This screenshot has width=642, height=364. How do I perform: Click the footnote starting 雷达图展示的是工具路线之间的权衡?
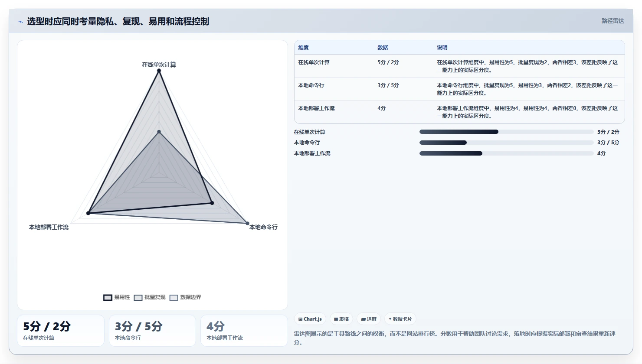455,338
